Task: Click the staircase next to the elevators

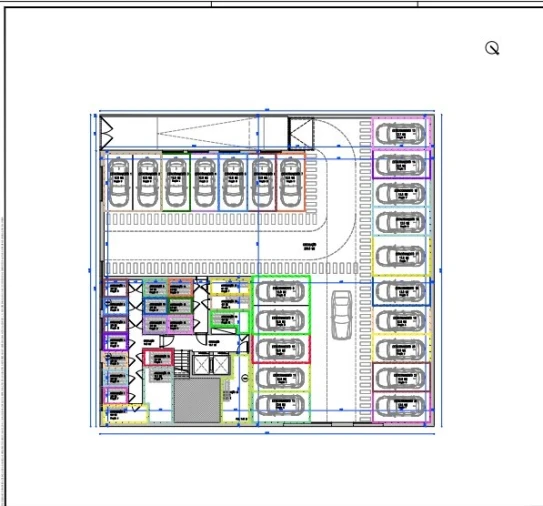Action: click(x=182, y=364)
